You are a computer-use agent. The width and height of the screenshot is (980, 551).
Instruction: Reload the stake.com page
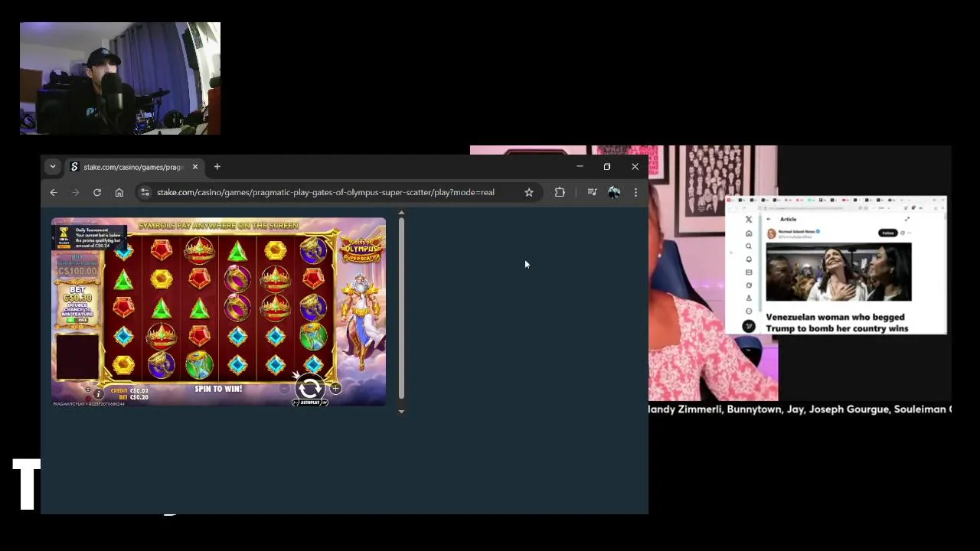pyautogui.click(x=97, y=192)
